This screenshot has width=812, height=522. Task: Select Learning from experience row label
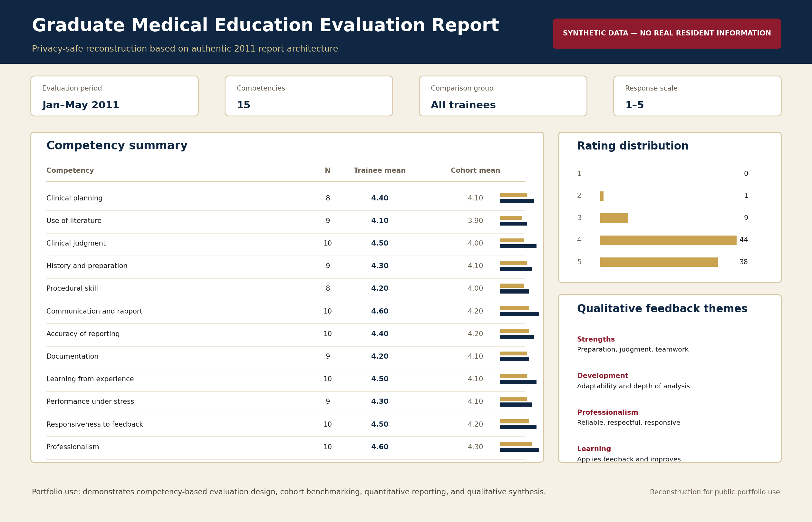[90, 379]
